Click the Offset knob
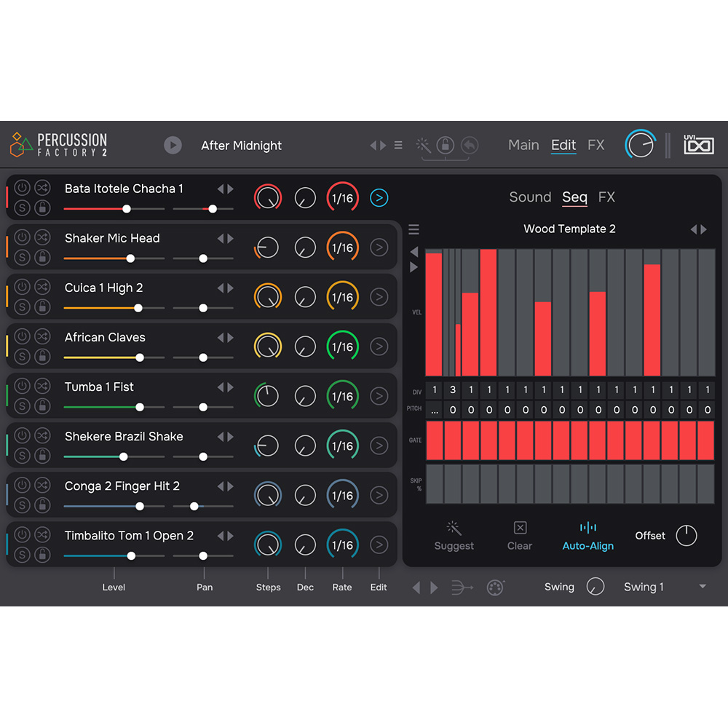This screenshot has height=728, width=728. 687,536
